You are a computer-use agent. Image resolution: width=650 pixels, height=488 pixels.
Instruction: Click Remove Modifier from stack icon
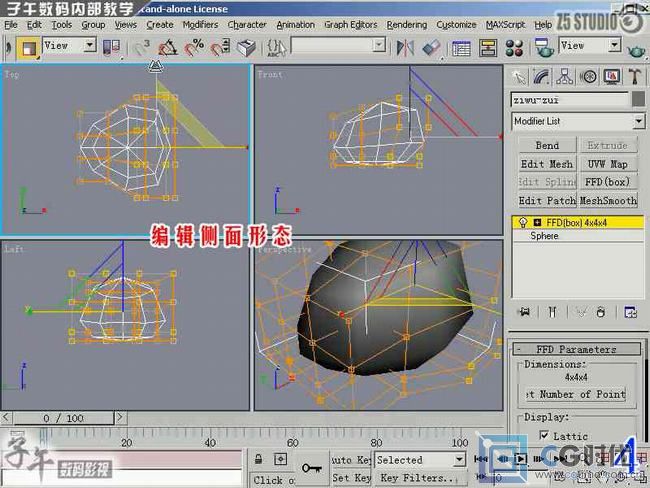(601, 312)
